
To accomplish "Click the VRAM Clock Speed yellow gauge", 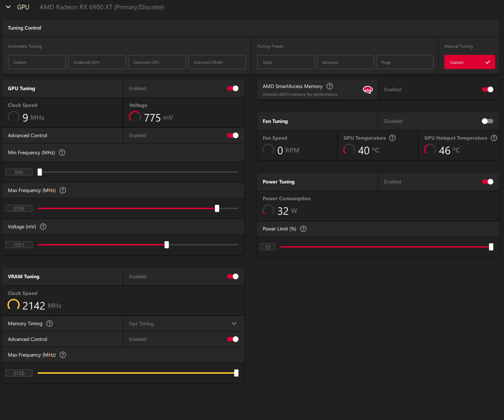I will 14,305.
